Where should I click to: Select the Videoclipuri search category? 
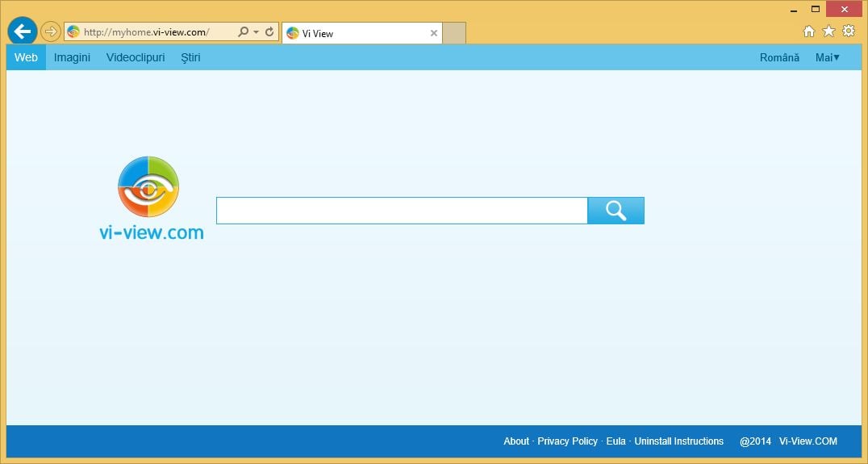click(x=136, y=57)
